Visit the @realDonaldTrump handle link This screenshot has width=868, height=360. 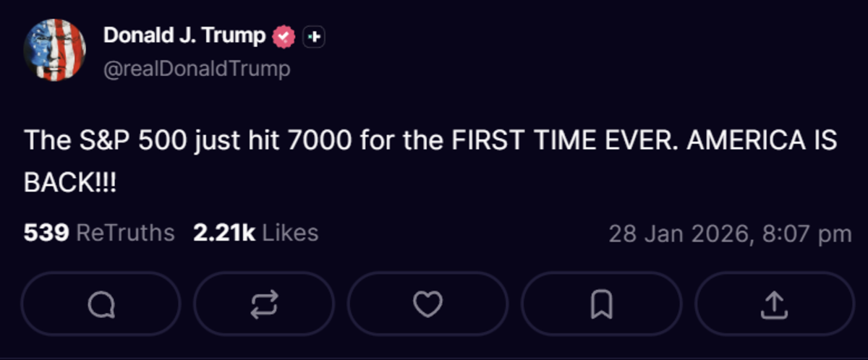(197, 69)
